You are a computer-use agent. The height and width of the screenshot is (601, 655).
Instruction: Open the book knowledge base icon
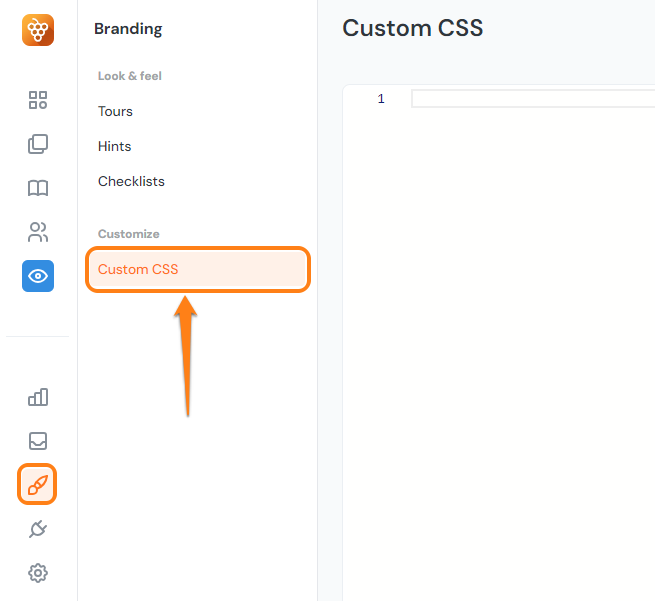pyautogui.click(x=38, y=188)
